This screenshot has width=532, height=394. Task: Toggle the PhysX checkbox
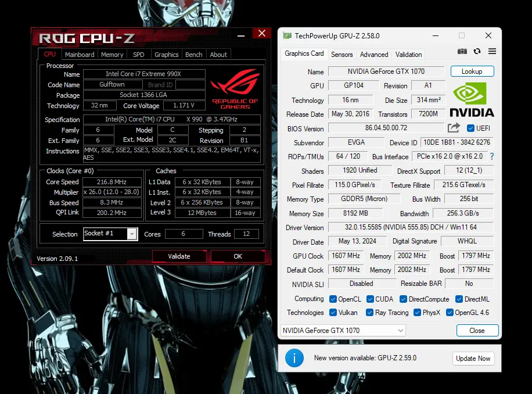[418, 313]
